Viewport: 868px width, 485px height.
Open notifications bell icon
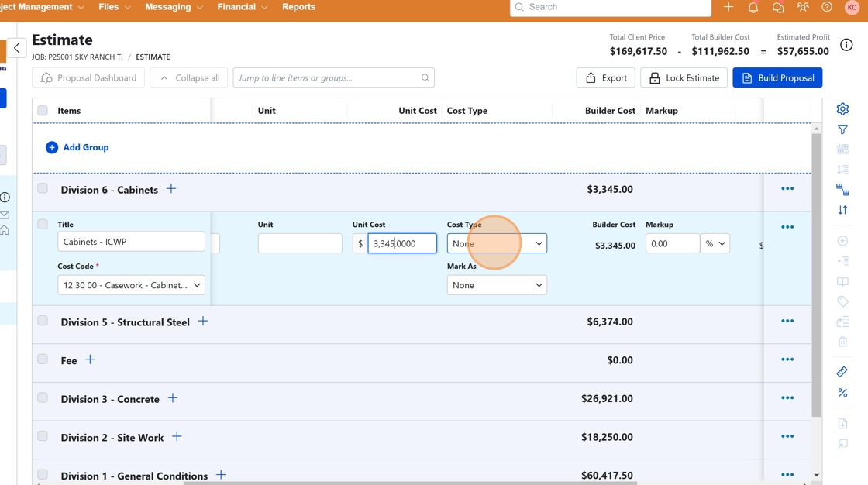point(753,7)
